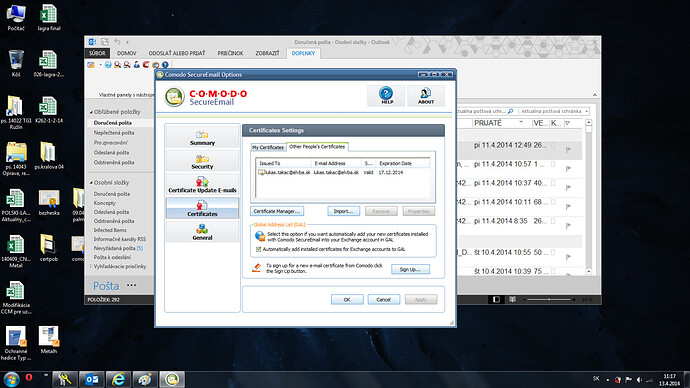This screenshot has width=690, height=388.
Task: Collapse the Osobní složky tree
Action: coord(92,183)
